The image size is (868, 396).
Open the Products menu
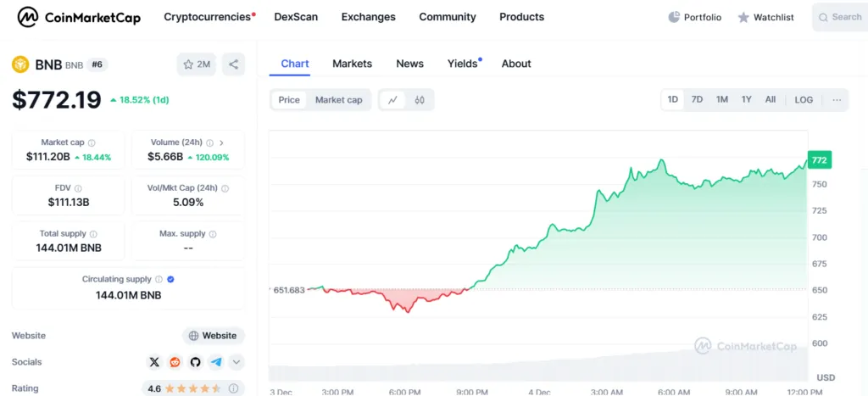(x=522, y=17)
